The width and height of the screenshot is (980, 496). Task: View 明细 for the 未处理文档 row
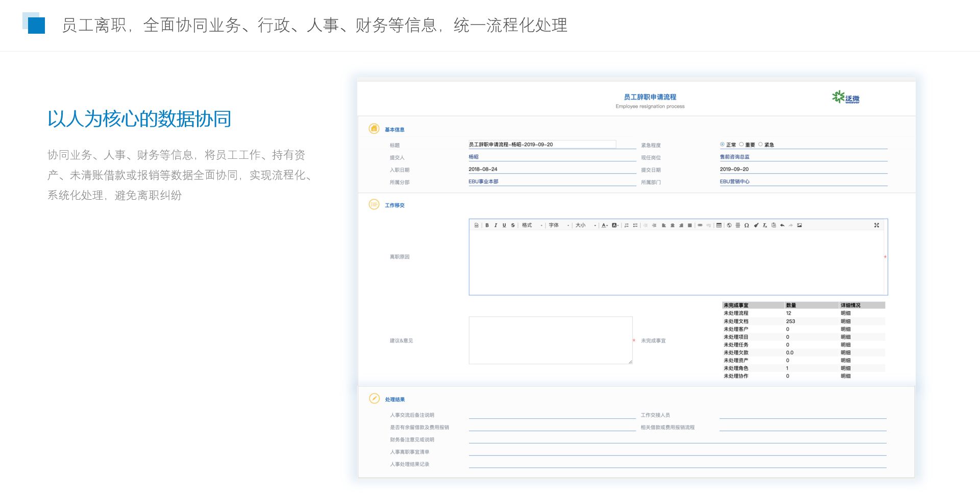[846, 321]
